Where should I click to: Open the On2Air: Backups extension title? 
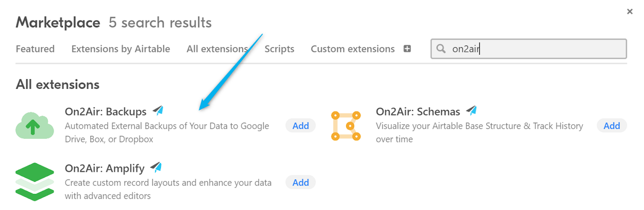coord(106,111)
